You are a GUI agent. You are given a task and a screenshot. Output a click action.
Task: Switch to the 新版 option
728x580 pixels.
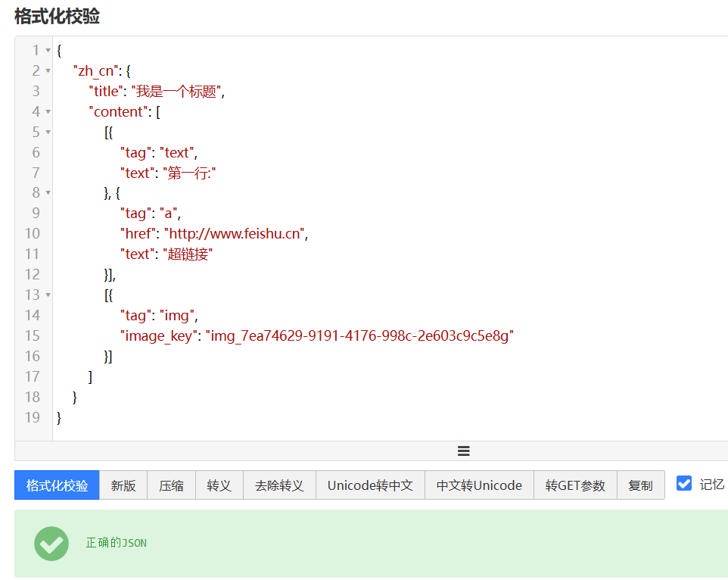click(123, 485)
